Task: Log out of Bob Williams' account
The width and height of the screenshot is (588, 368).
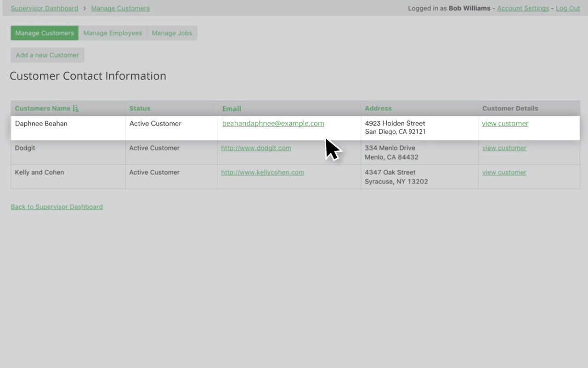Action: pyautogui.click(x=568, y=8)
